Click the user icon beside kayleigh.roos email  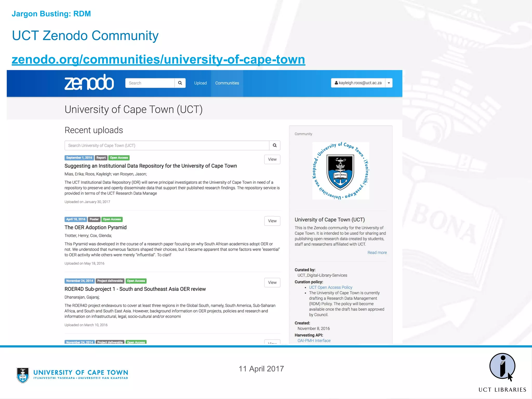336,83
